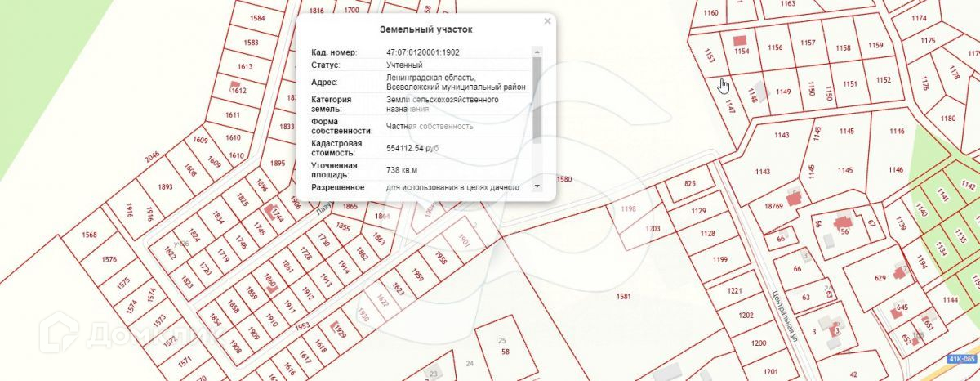The width and height of the screenshot is (980, 381).
Task: Select parcel 1202 on the map
Action: point(746,315)
